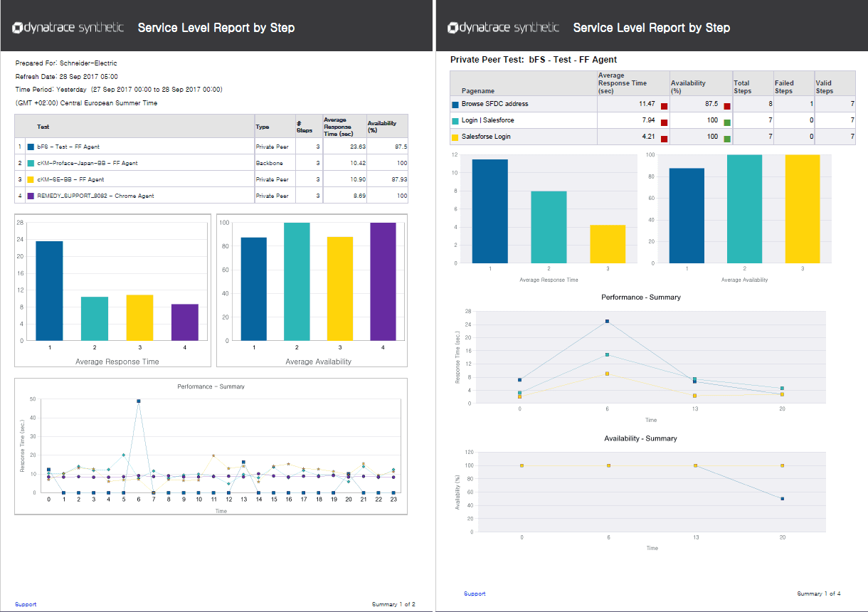Click the red status indicator beside 11.47
868x612 pixels.
[x=664, y=106]
